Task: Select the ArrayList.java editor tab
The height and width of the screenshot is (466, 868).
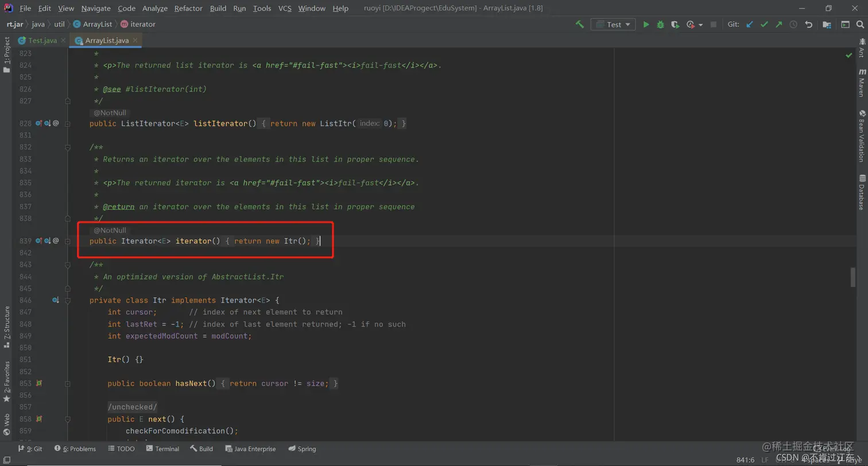Action: pos(106,41)
